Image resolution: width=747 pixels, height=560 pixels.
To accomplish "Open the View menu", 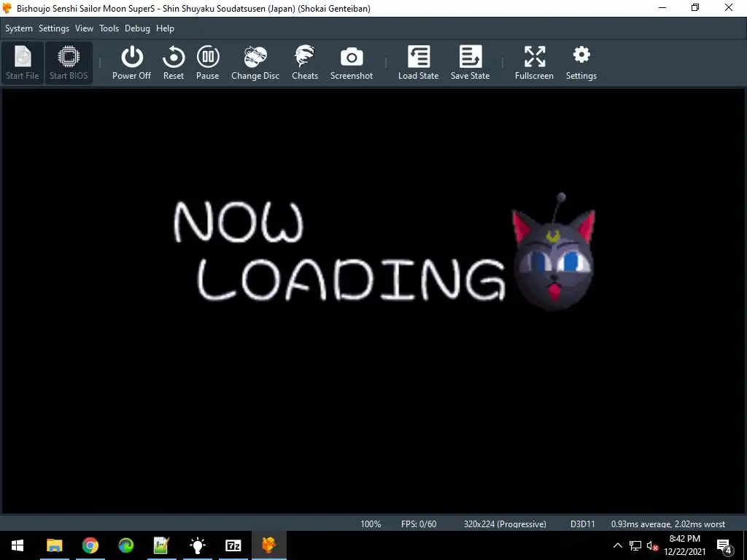I will tap(85, 28).
